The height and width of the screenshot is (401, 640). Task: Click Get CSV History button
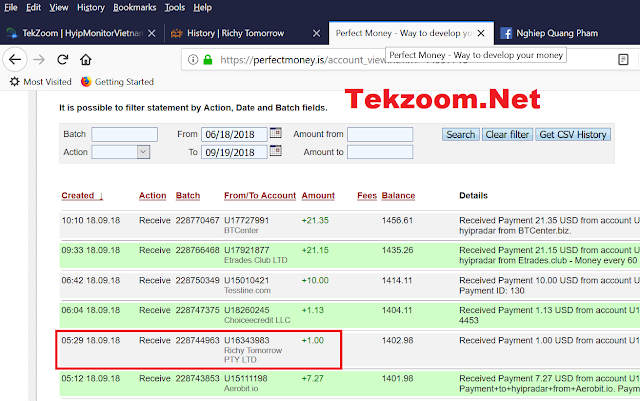[x=573, y=134]
